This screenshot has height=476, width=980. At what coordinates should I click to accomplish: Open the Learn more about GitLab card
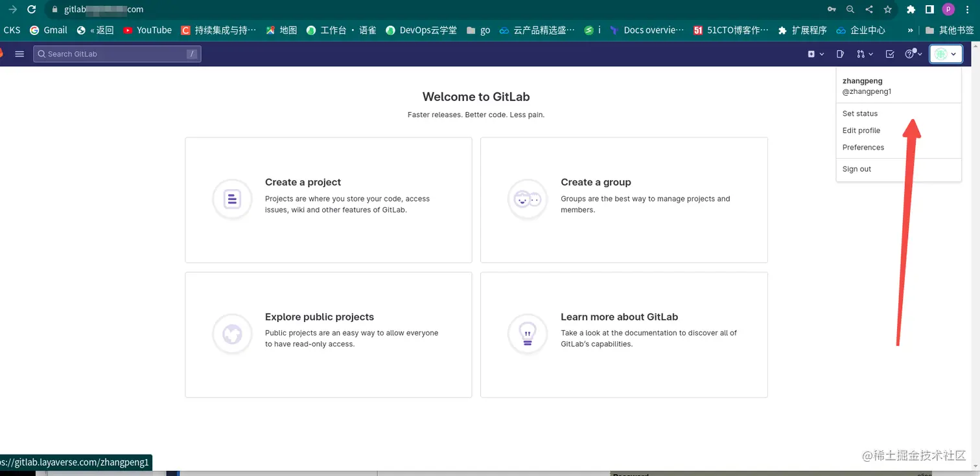click(x=624, y=335)
